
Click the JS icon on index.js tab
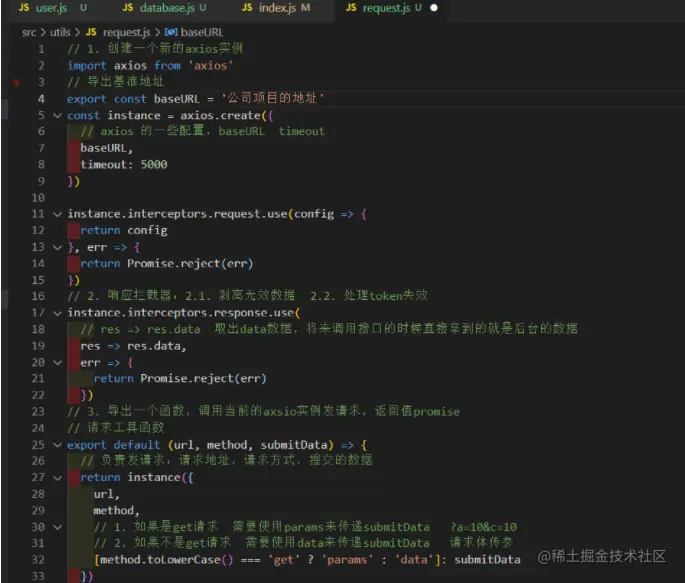tap(247, 7)
